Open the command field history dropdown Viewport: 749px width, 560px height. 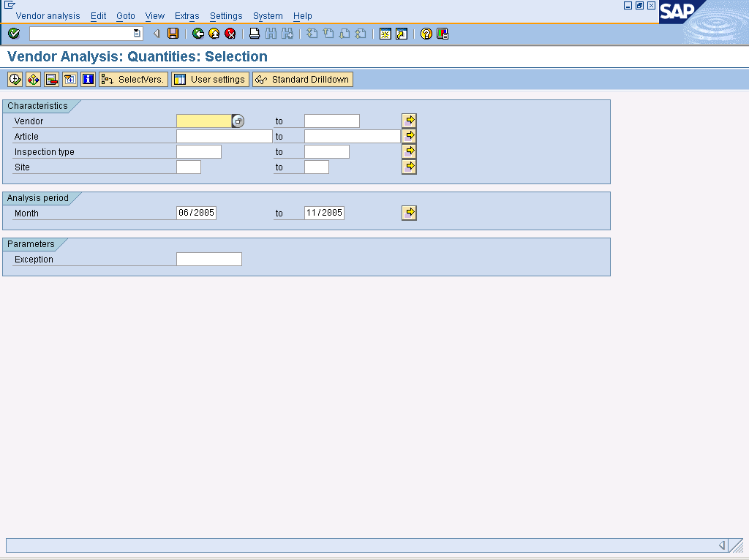click(x=137, y=34)
